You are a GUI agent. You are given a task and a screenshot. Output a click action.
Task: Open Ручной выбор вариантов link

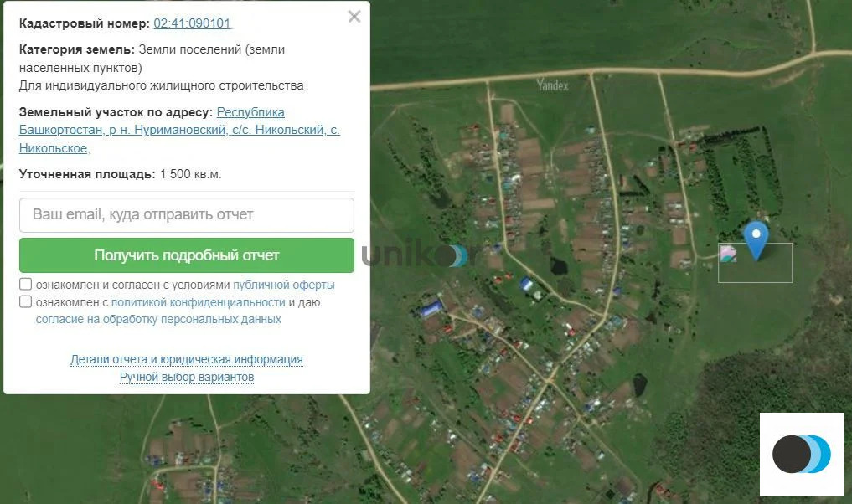coord(186,377)
